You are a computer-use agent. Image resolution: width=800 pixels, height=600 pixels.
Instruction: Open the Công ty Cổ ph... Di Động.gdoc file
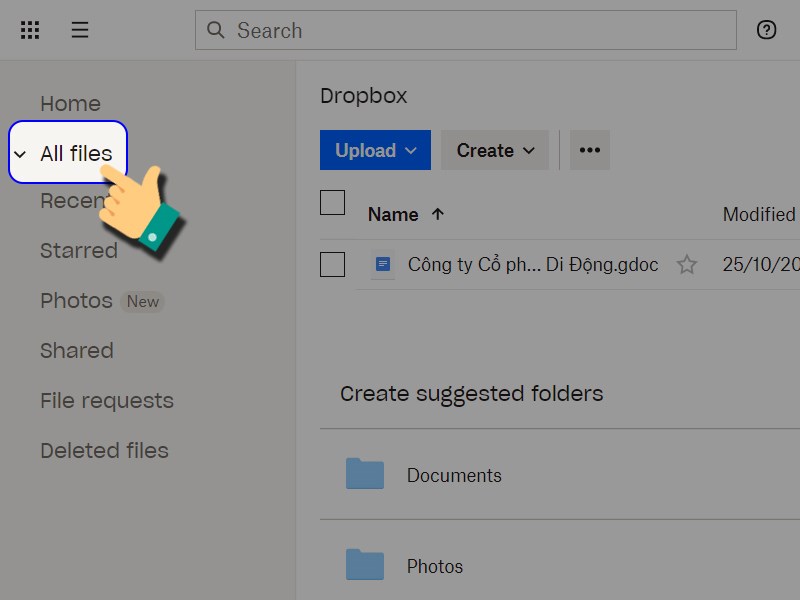pyautogui.click(x=532, y=265)
